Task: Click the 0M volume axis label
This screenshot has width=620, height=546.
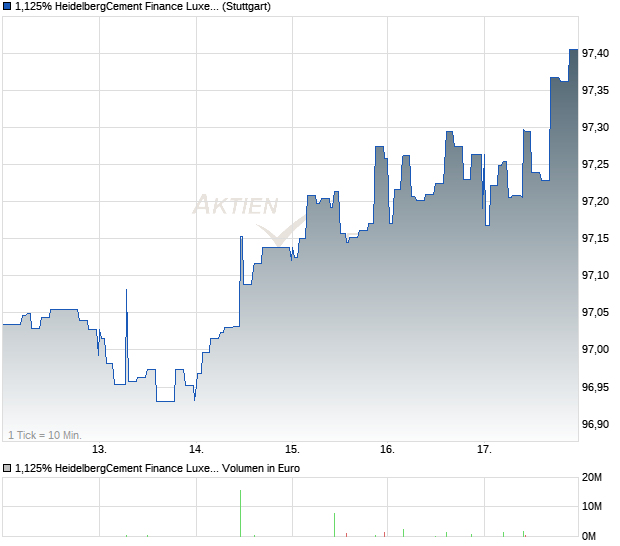Action: (x=589, y=537)
